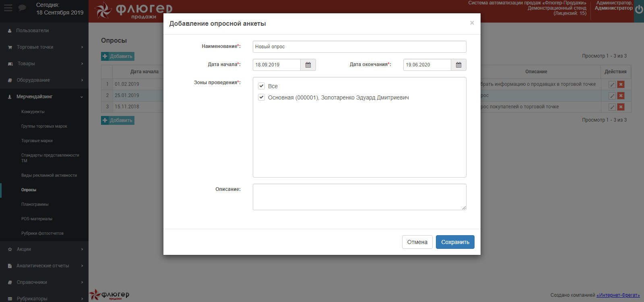This screenshot has height=302, width=644.
Task: Expand the Аналитические отчеты menu
Action: tap(44, 266)
